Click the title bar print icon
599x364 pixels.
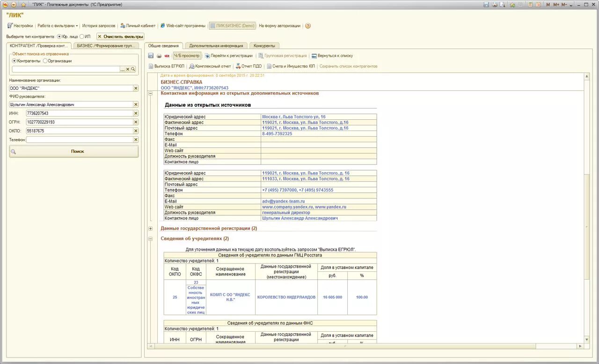tap(494, 4)
